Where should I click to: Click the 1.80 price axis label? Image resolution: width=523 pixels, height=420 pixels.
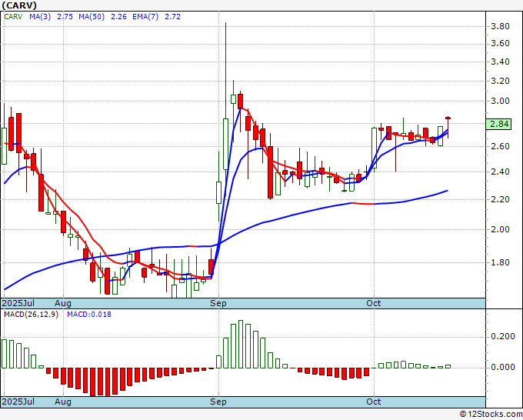tap(500, 262)
